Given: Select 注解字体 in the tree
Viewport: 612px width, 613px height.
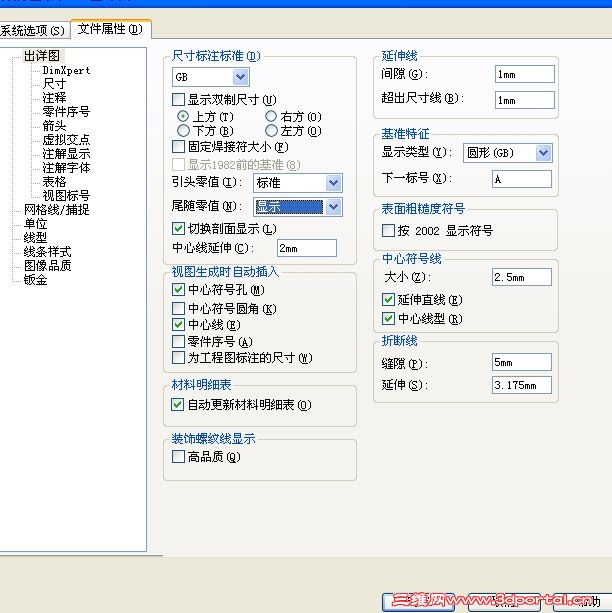Looking at the screenshot, I should coord(66,168).
